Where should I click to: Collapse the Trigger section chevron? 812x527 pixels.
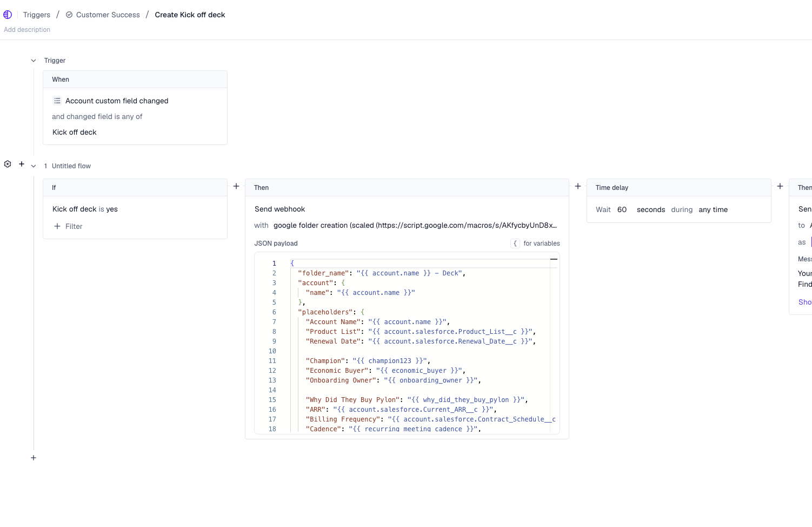tap(34, 61)
